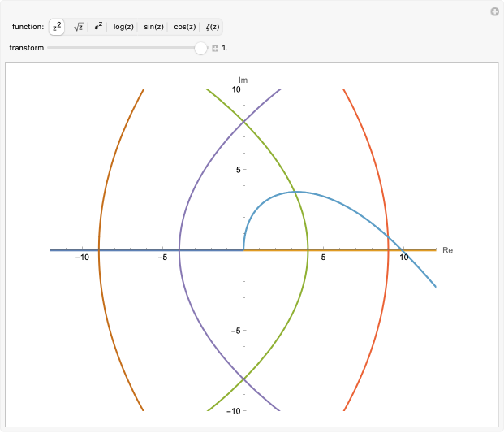The width and height of the screenshot is (504, 433).
Task: Pick sin(z) as the function
Action: click(153, 27)
